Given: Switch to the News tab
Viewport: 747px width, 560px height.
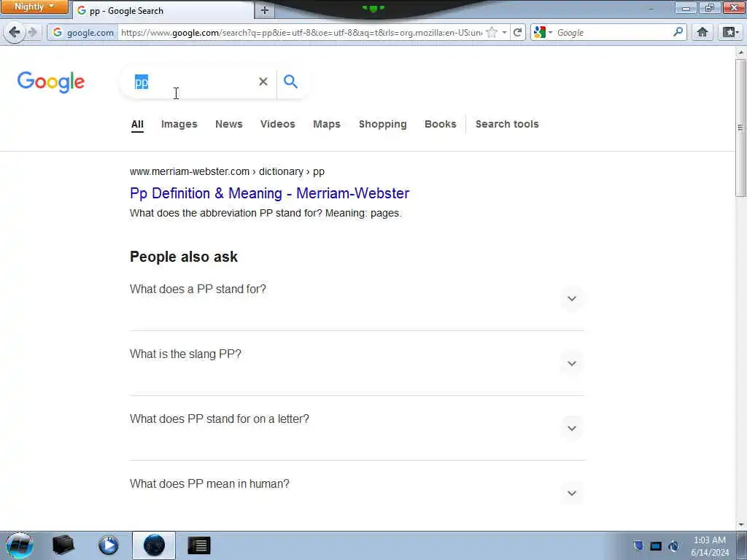Looking at the screenshot, I should pyautogui.click(x=228, y=124).
